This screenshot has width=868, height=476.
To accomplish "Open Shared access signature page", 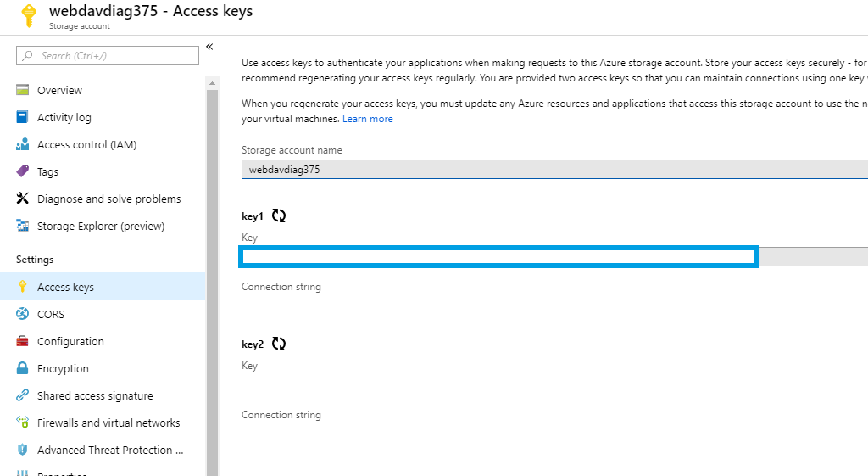I will click(95, 396).
